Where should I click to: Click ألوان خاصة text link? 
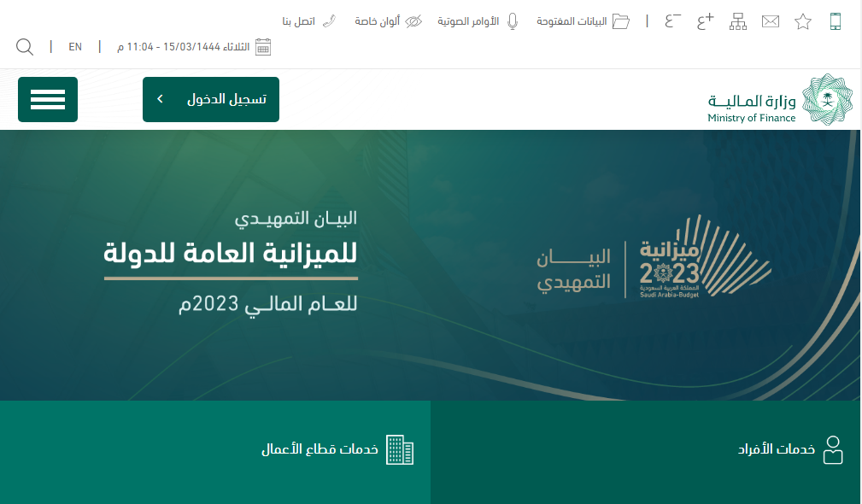coord(377,21)
